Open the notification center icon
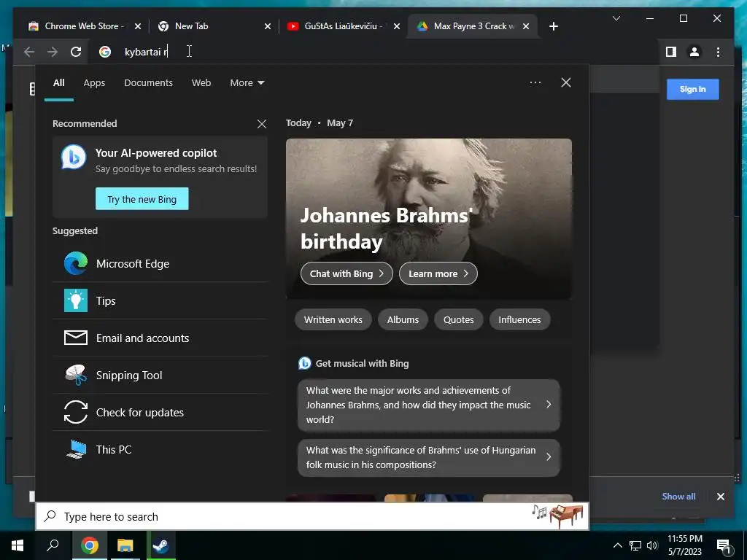 click(x=724, y=546)
